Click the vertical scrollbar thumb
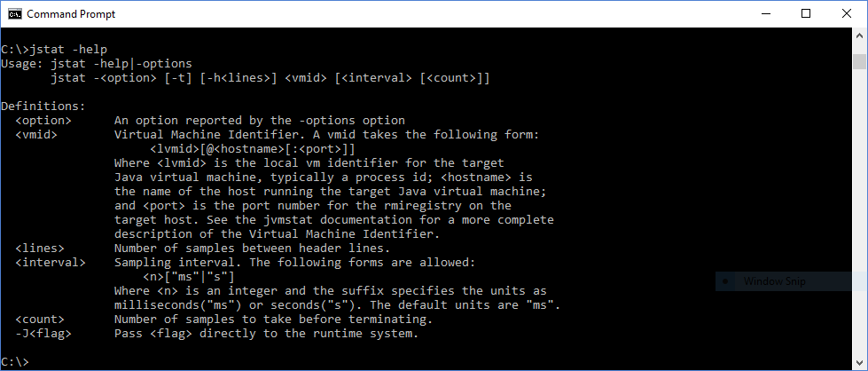868x371 pixels. tap(859, 61)
